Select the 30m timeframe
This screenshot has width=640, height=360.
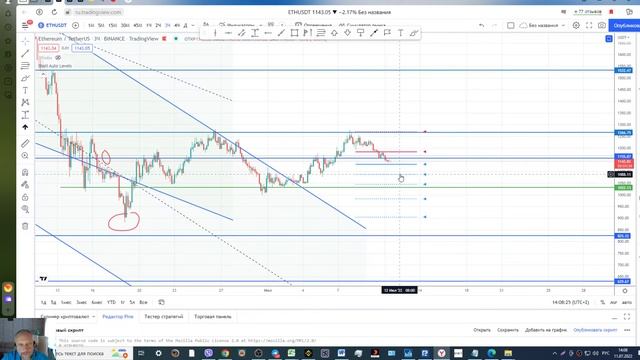coord(125,25)
